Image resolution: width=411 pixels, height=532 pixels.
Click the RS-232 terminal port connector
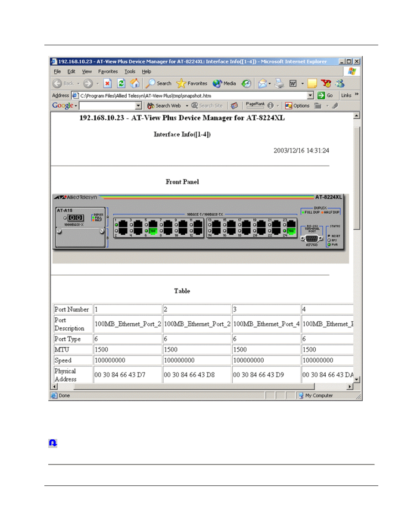coord(311,238)
